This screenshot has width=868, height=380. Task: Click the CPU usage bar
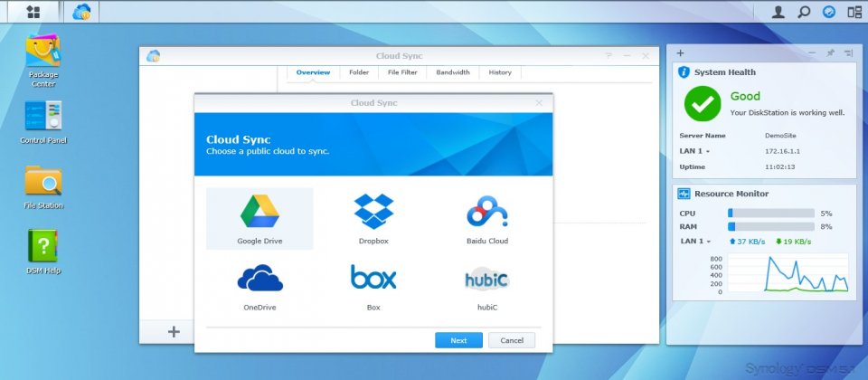coord(771,214)
